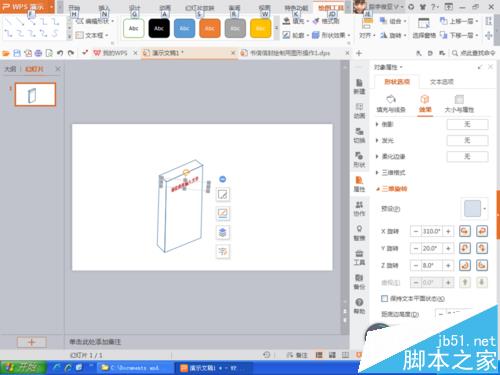This screenshot has height=375, width=500.
Task: Click the 格式刷 format painter
Action: coord(326,21)
